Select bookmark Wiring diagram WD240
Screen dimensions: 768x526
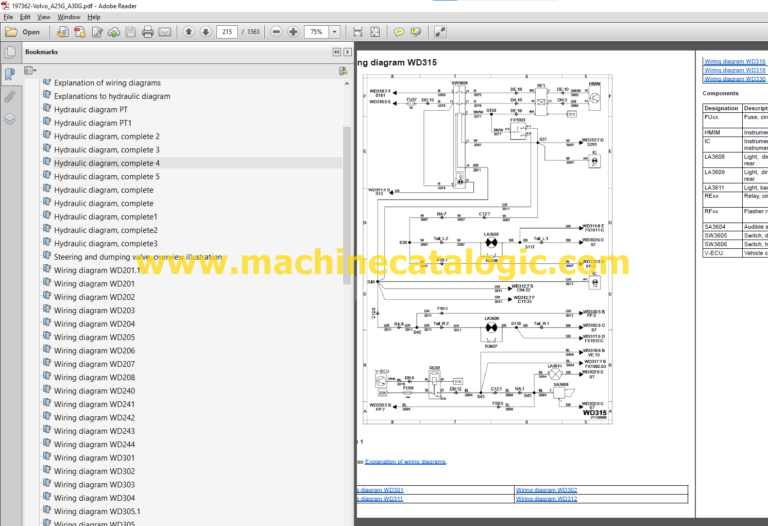94,391
